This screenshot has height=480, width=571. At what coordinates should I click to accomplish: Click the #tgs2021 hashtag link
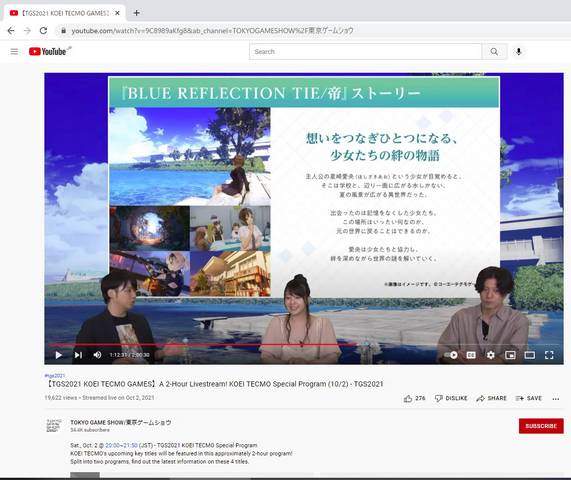[55, 375]
